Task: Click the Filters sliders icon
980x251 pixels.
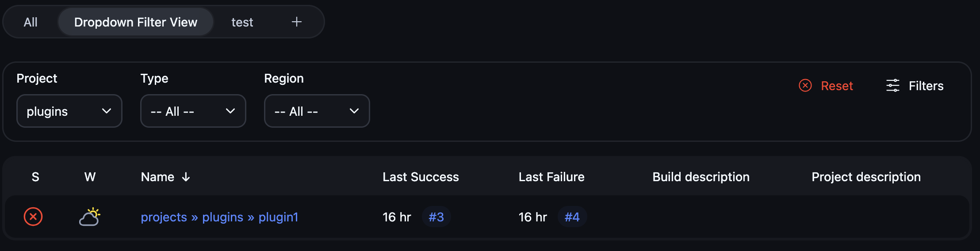Action: (x=892, y=85)
